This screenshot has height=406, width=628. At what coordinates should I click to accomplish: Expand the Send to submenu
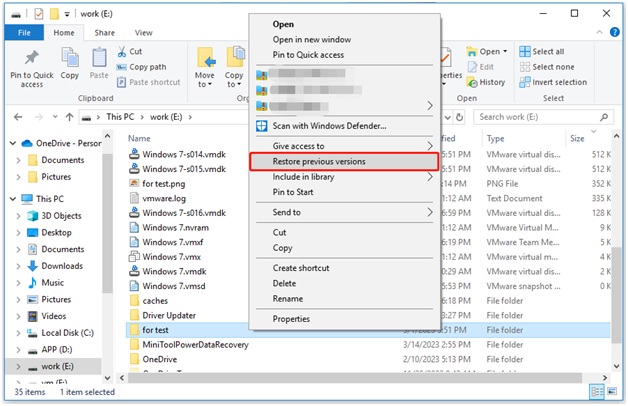tap(431, 212)
